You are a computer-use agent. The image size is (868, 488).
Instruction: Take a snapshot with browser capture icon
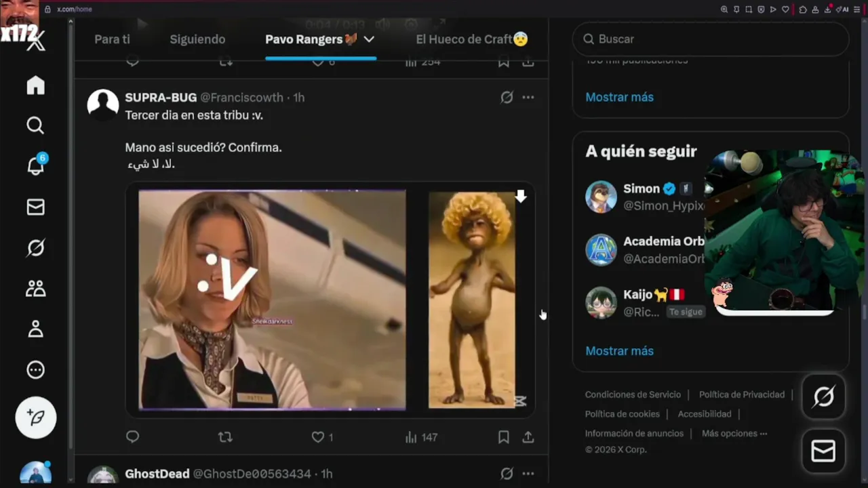tap(749, 9)
